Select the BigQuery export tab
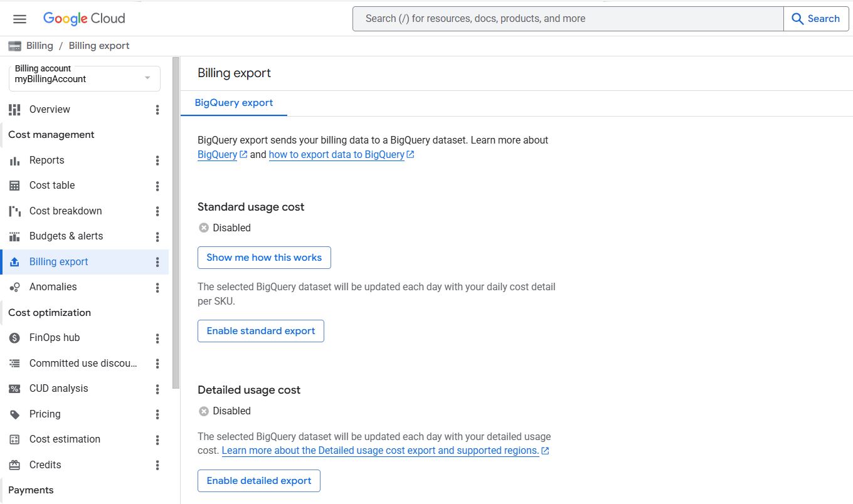 click(234, 103)
